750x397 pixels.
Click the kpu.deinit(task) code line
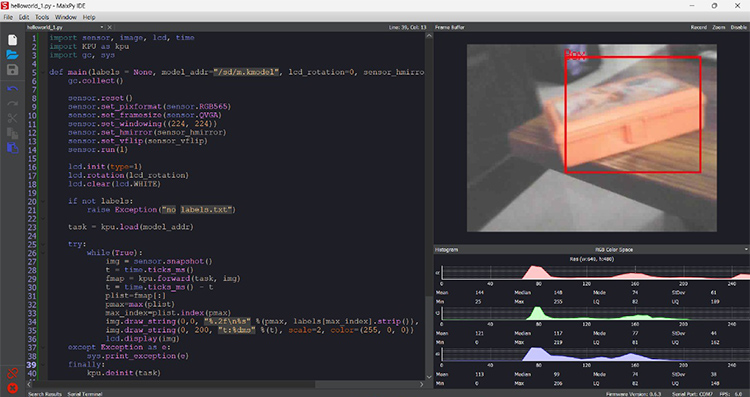tap(124, 373)
